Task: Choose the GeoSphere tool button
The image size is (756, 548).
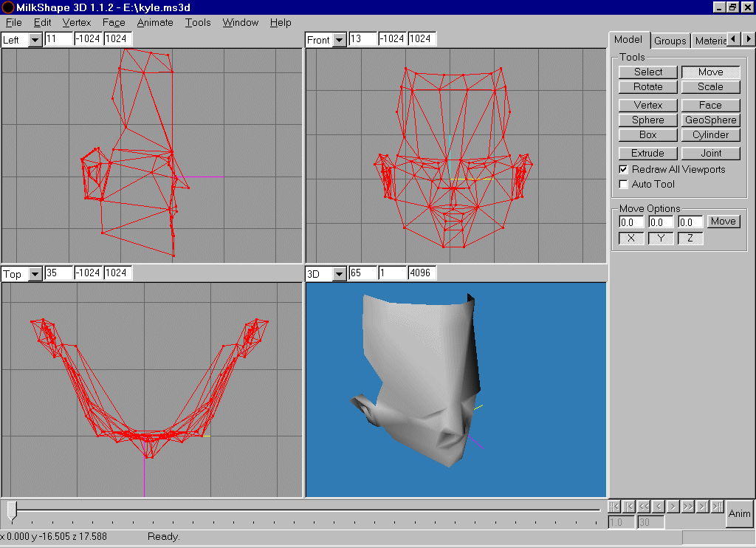Action: click(x=710, y=120)
